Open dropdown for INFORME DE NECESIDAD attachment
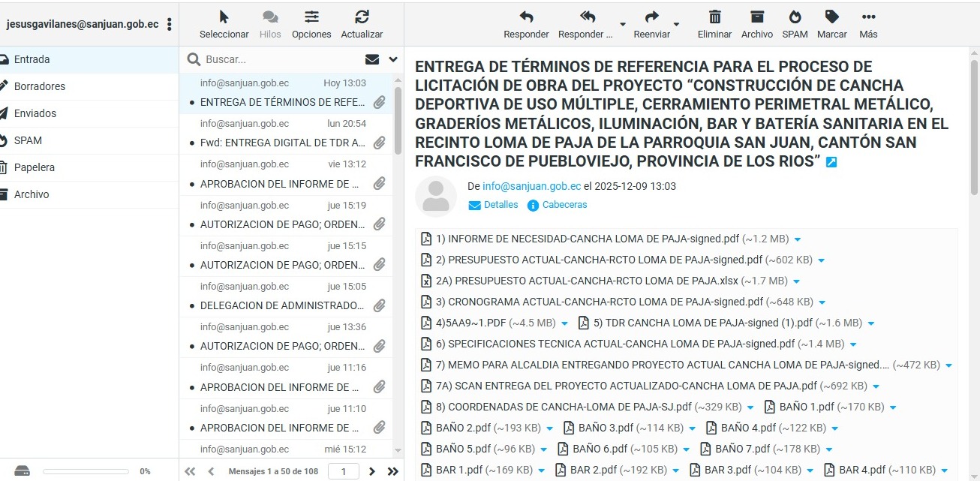 coord(798,239)
